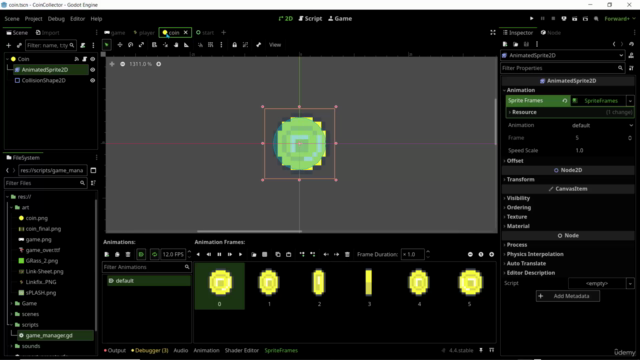The image size is (640, 360).
Task: Move selected frame to the left
Action: pos(326,254)
